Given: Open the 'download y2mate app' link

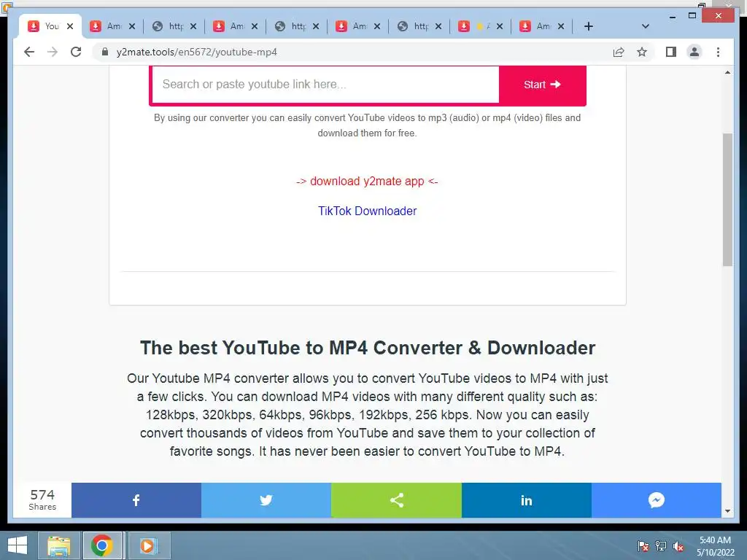Looking at the screenshot, I should (x=367, y=182).
